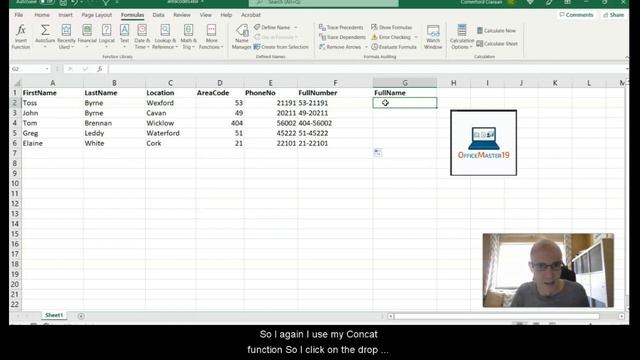Screen dimensions: 640x360
Task: Click the formula bar fx icon
Action: click(x=100, y=69)
